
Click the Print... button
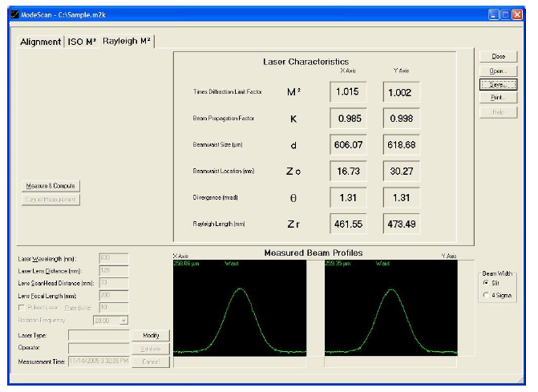pos(498,98)
